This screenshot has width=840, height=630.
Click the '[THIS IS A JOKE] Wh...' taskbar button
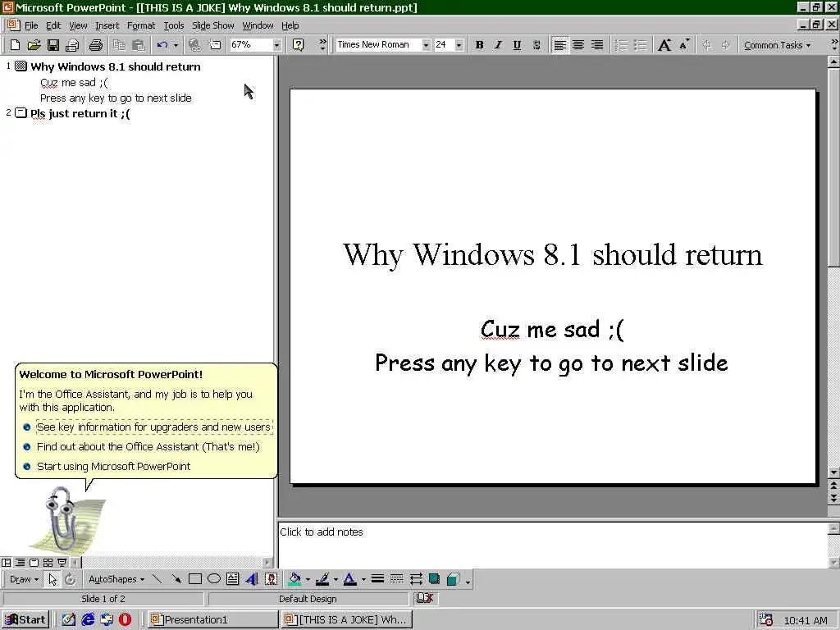tap(347, 620)
